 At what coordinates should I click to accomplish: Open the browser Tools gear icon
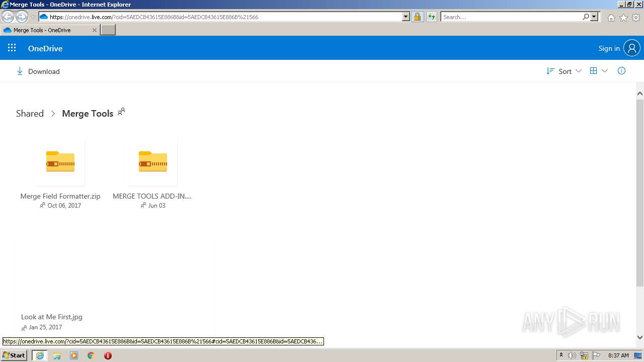click(x=636, y=18)
